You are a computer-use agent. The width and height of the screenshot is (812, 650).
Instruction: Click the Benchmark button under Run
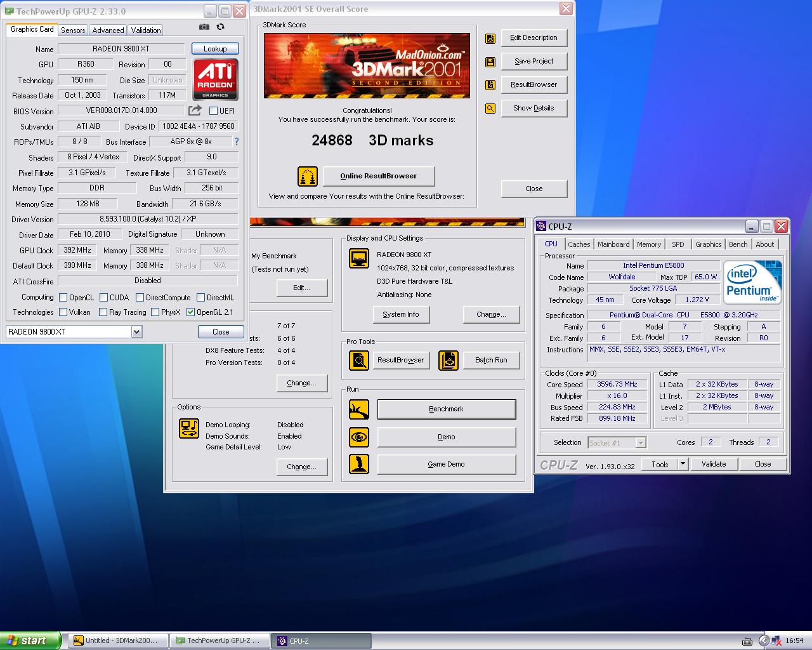click(447, 409)
